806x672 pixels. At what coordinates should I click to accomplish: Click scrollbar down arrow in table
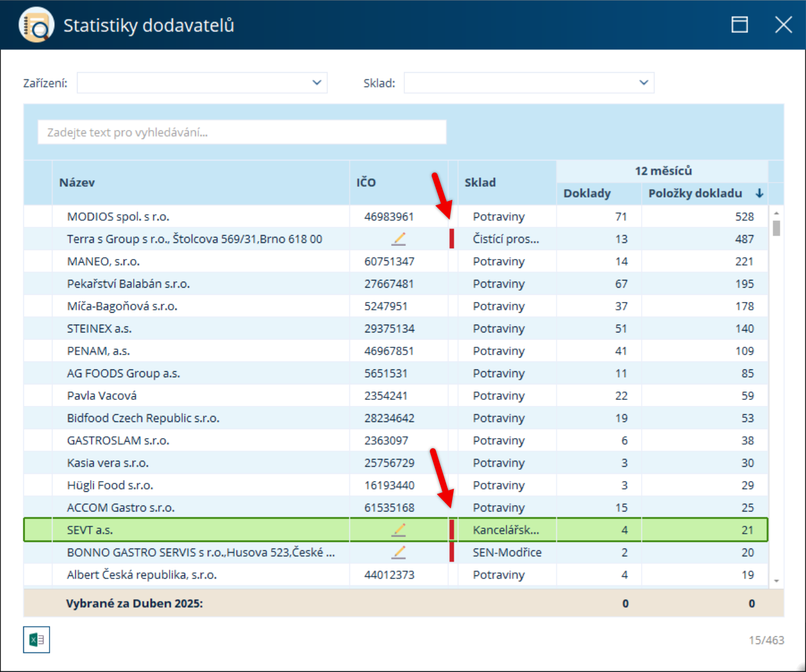[x=776, y=581]
